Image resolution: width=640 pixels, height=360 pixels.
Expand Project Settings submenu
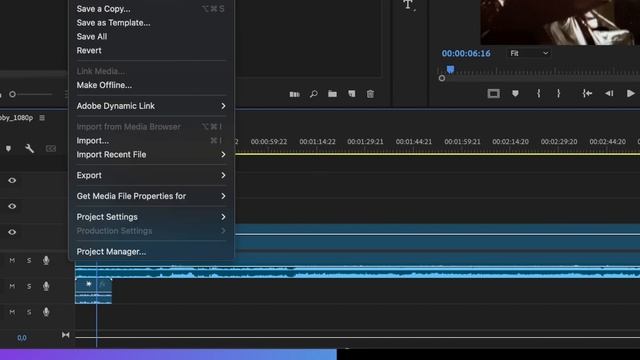pos(151,217)
